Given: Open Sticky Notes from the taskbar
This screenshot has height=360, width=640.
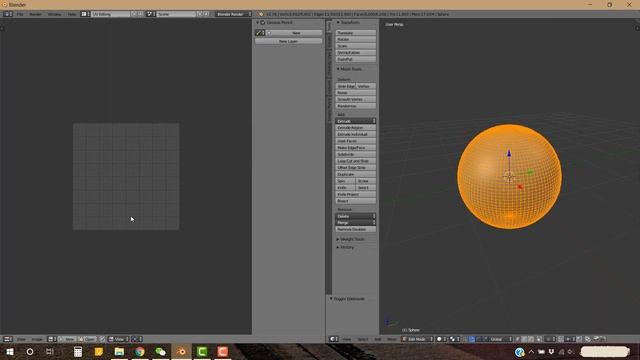Looking at the screenshot, I should pos(98,351).
